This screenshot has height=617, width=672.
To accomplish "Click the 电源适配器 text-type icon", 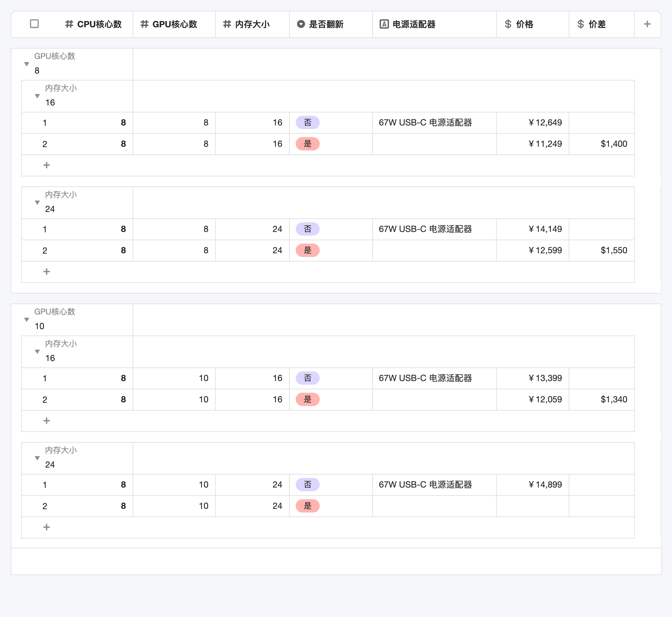I will pos(384,24).
